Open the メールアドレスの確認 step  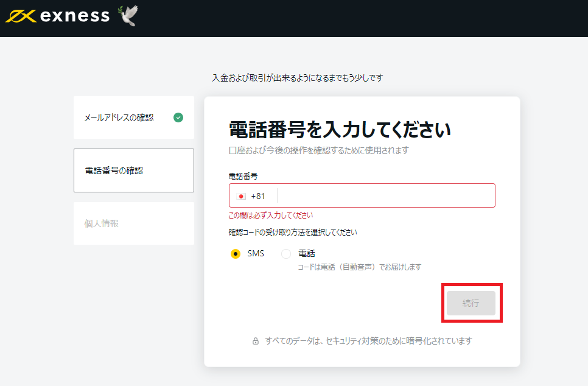click(x=134, y=118)
